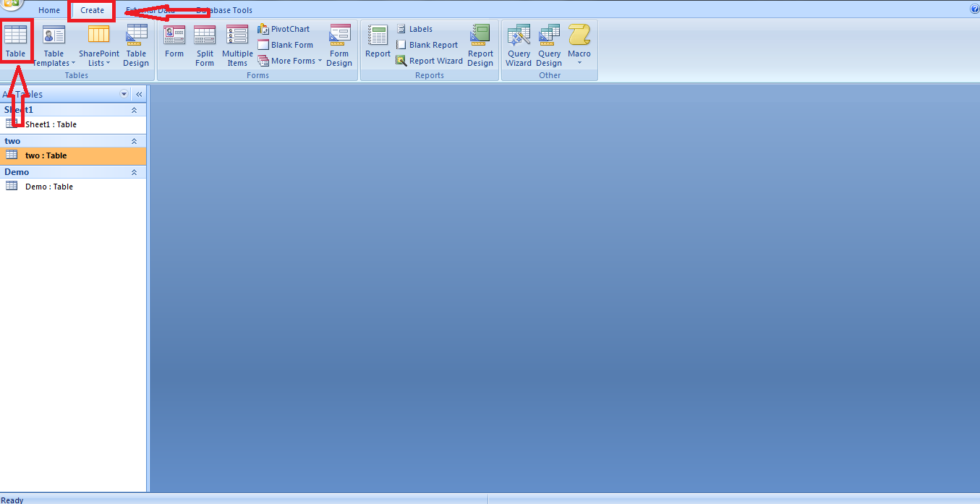Open the Access Help icon
Screen dimensions: 980x504
coord(974,9)
